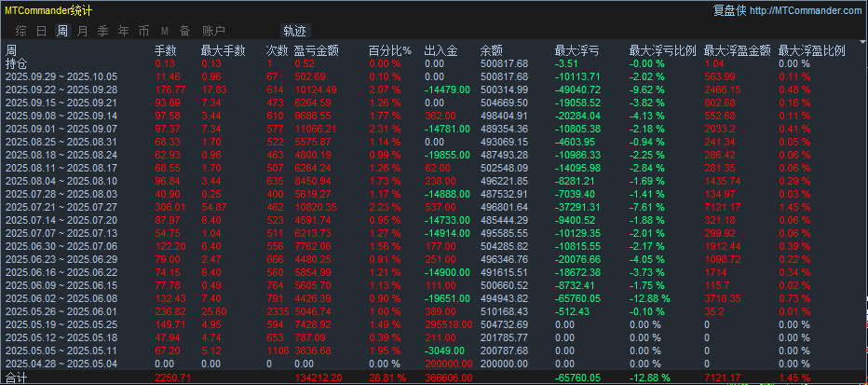Click the 手数 column header
868x385 pixels.
[x=165, y=50]
